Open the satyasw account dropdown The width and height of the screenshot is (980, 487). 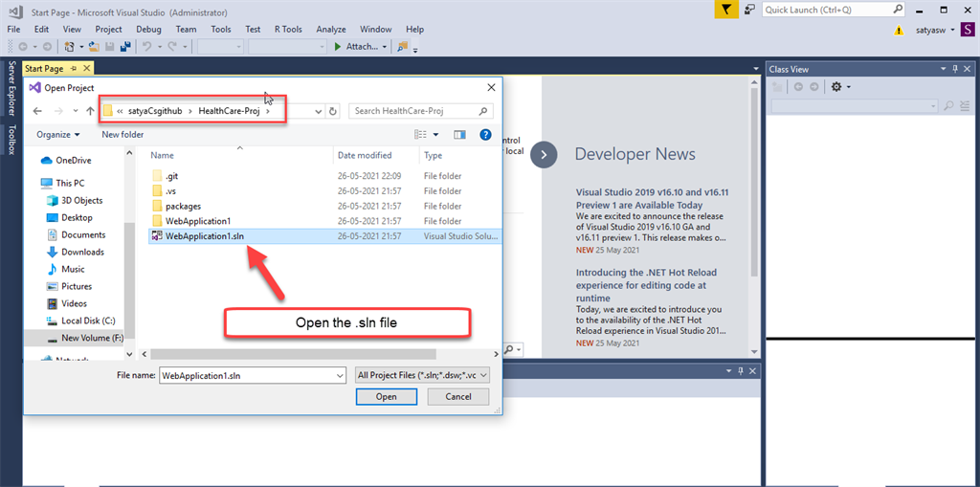[x=952, y=30]
